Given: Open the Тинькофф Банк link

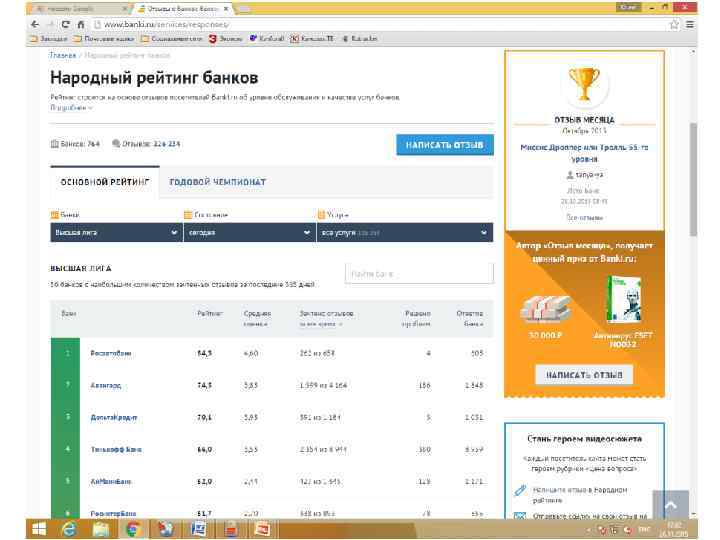Looking at the screenshot, I should click(116, 450).
